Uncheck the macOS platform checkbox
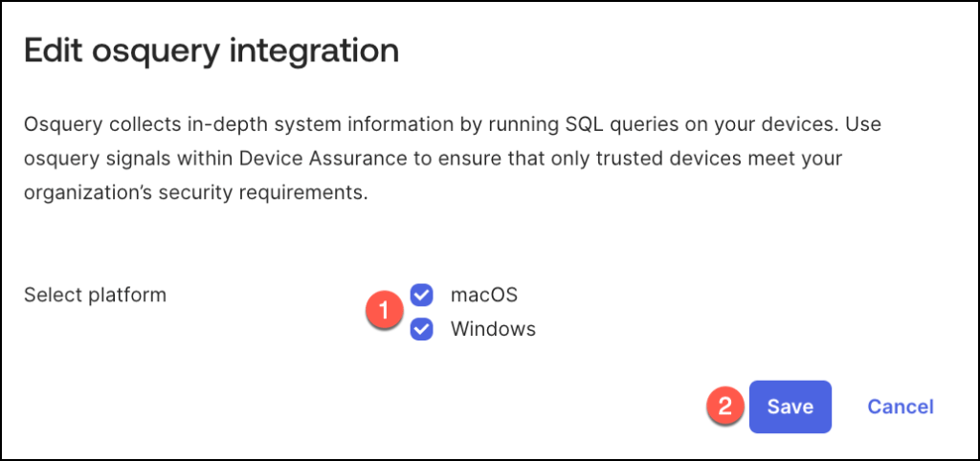The width and height of the screenshot is (980, 461). (x=421, y=295)
